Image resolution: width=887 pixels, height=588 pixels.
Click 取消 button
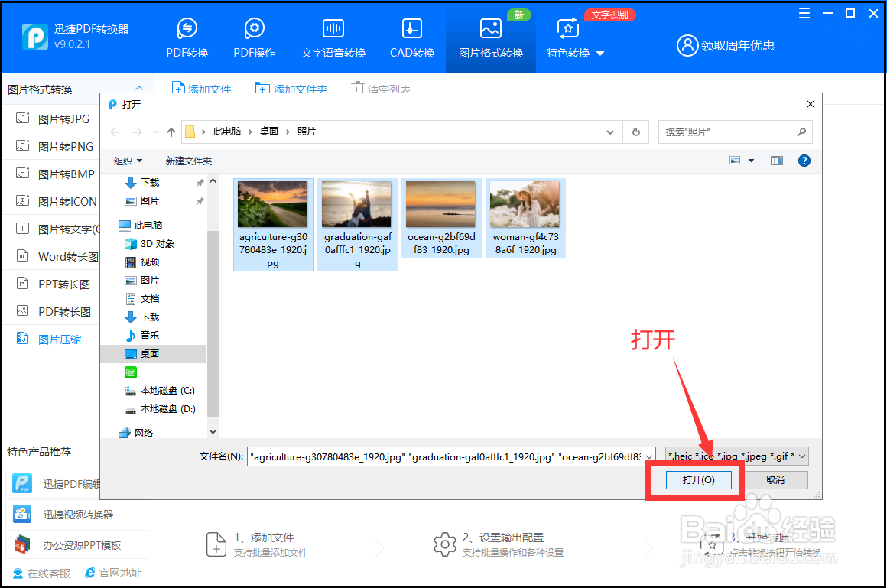[x=775, y=480]
